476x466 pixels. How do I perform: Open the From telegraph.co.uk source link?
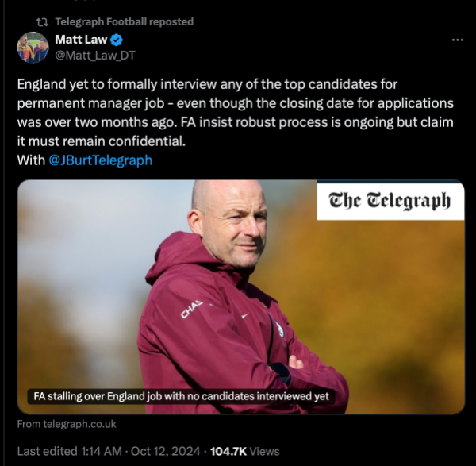[x=67, y=424]
